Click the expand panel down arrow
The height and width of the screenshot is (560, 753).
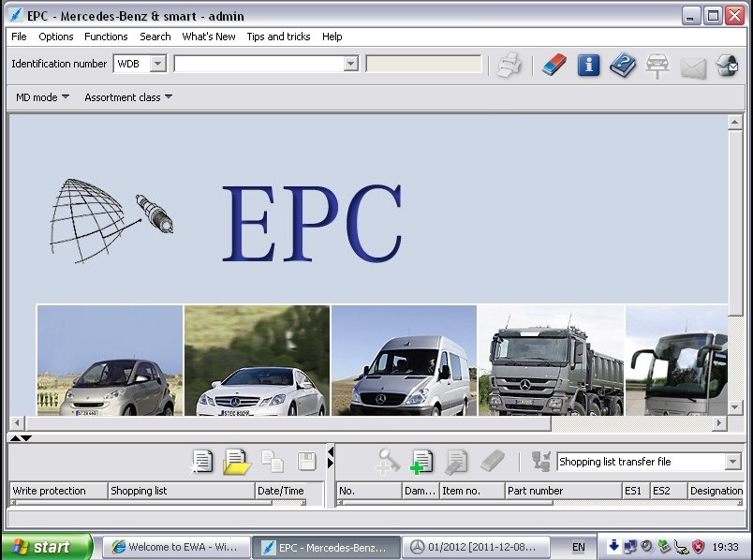pos(26,438)
